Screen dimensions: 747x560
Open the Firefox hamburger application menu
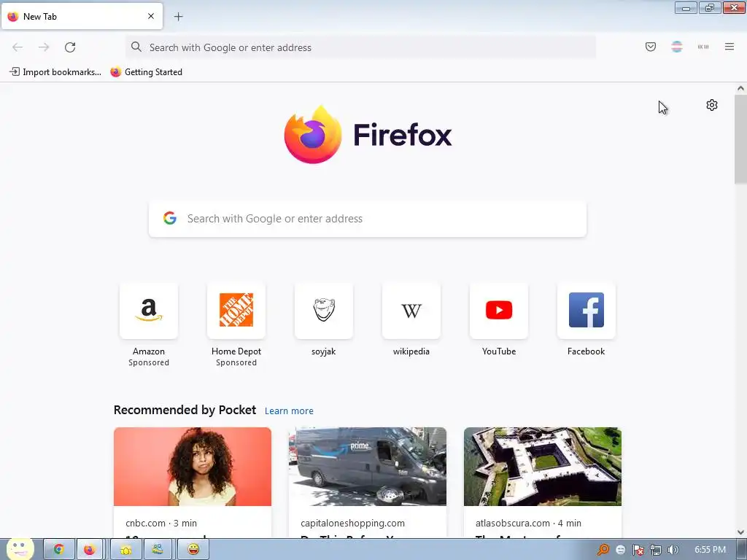pyautogui.click(x=729, y=47)
